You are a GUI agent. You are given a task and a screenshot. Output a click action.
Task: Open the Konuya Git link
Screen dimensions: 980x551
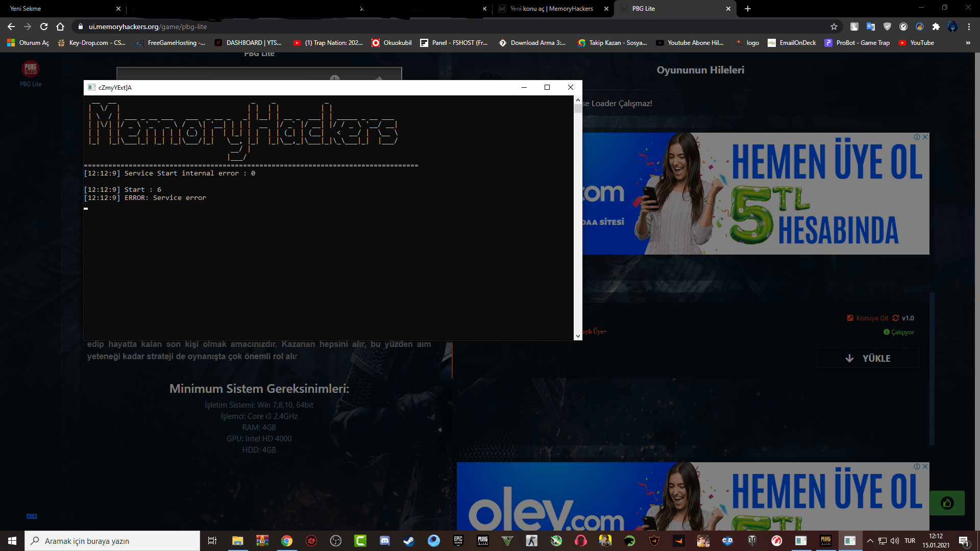(x=868, y=318)
